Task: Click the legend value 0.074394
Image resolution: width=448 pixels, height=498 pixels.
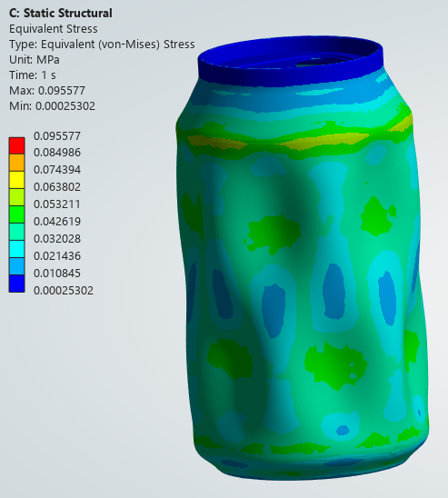Action: (x=57, y=170)
